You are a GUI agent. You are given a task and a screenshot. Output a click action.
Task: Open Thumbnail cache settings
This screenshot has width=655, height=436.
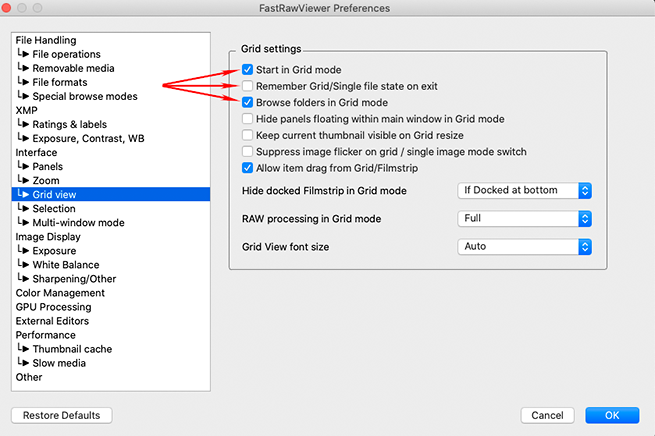[x=72, y=349]
